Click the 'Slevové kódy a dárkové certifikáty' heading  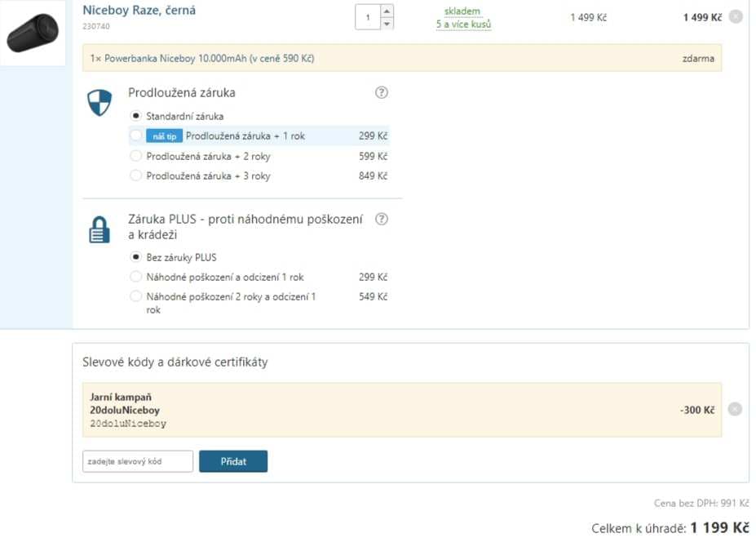tap(175, 362)
